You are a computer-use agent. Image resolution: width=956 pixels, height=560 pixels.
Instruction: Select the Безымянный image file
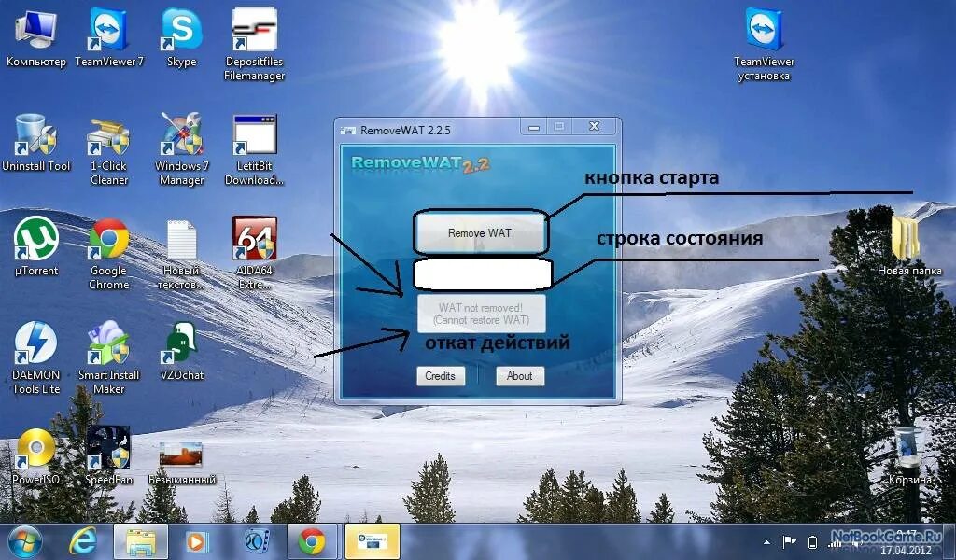(182, 463)
